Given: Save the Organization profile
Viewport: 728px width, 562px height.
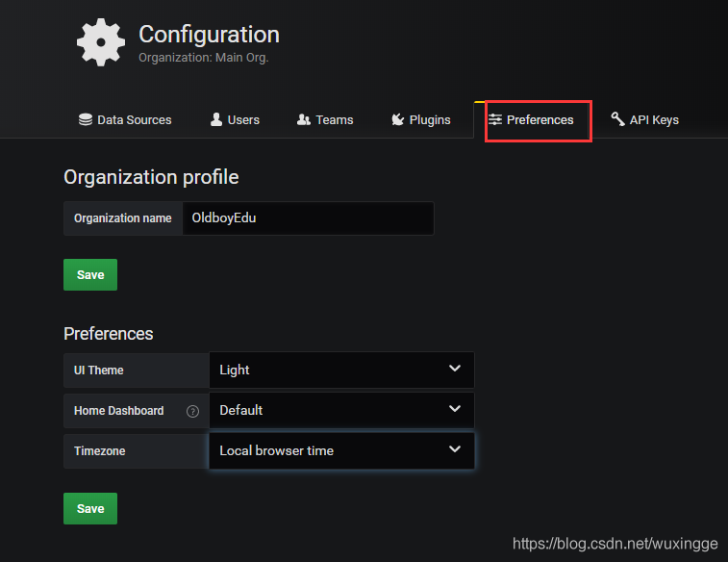Looking at the screenshot, I should click(x=90, y=274).
